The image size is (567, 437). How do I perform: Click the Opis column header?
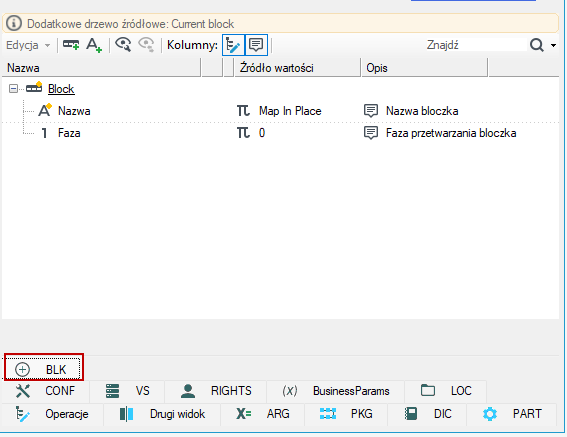pyautogui.click(x=425, y=68)
